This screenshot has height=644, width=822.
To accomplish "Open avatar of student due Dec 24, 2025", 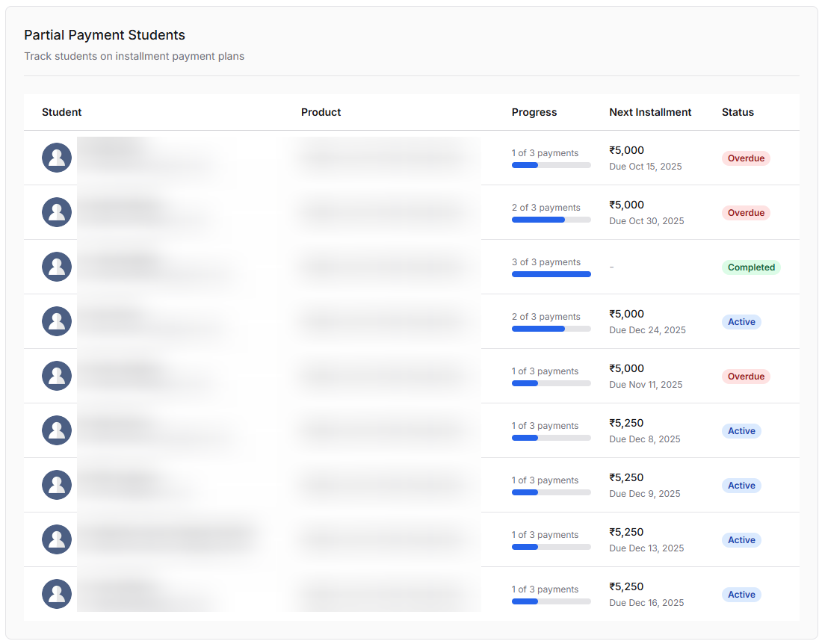I will [57, 321].
